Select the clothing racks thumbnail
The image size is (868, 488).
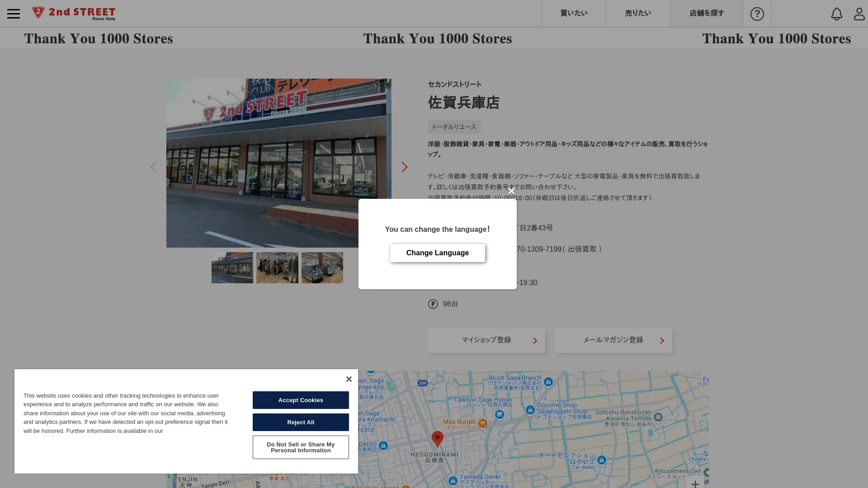[x=277, y=267]
